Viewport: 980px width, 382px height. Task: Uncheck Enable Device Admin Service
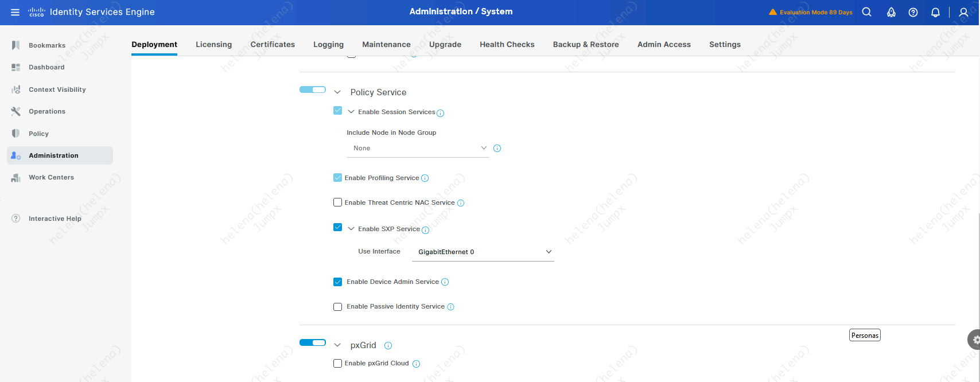(x=337, y=282)
